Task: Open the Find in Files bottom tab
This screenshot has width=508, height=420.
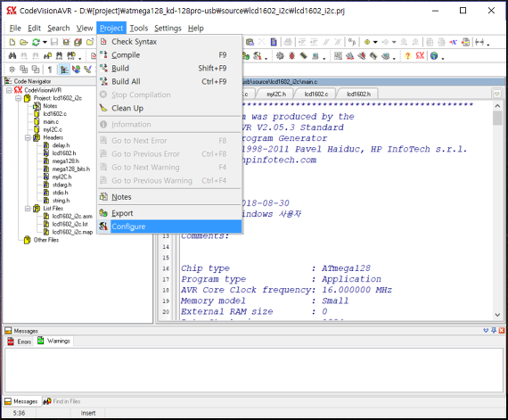Action: (62, 401)
